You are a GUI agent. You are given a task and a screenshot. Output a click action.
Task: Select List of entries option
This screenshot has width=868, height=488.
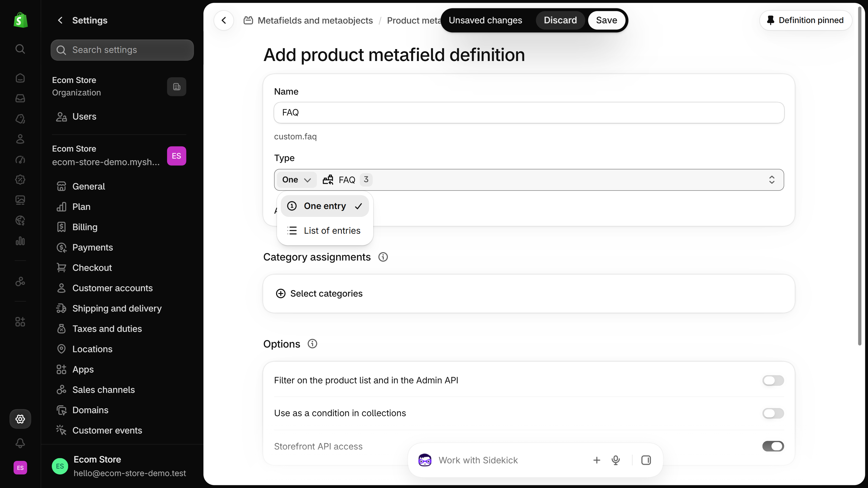coord(325,231)
